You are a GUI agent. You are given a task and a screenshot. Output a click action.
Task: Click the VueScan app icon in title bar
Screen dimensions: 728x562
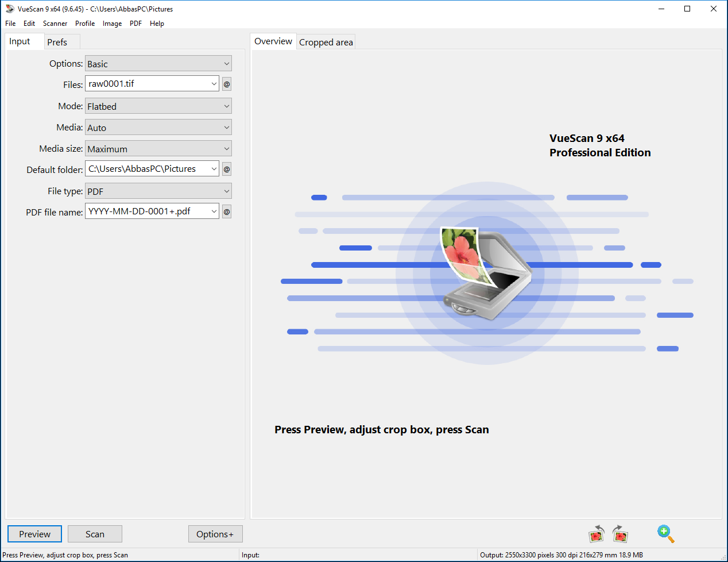[10, 9]
